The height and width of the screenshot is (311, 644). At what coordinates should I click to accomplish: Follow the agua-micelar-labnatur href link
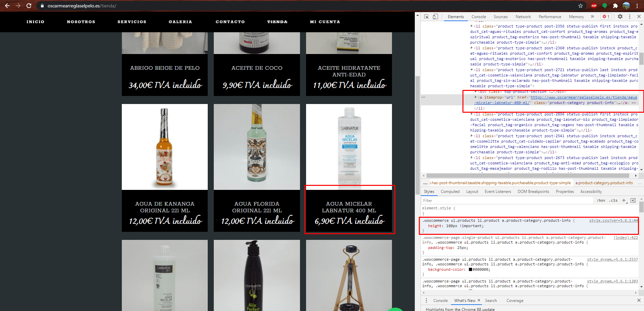556,100
